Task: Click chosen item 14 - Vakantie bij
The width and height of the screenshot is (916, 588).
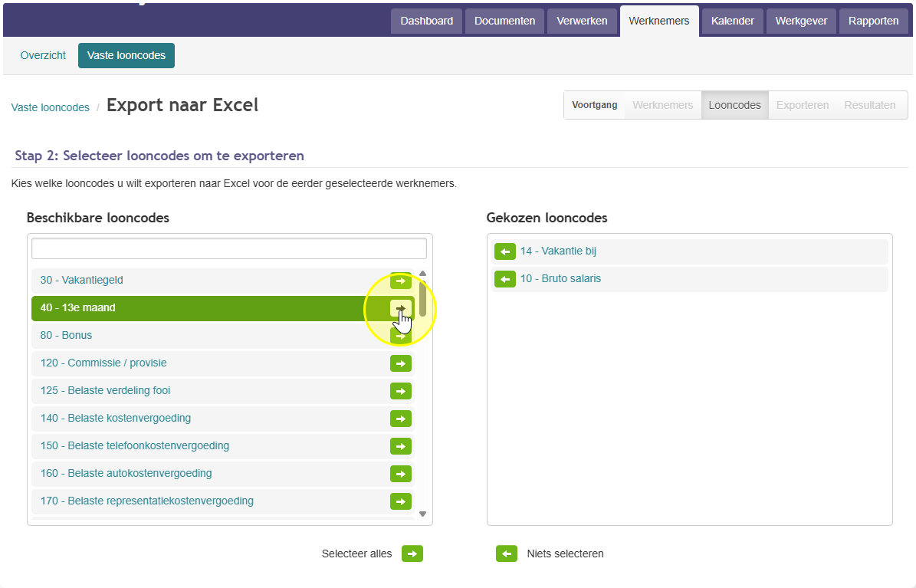Action: 689,251
